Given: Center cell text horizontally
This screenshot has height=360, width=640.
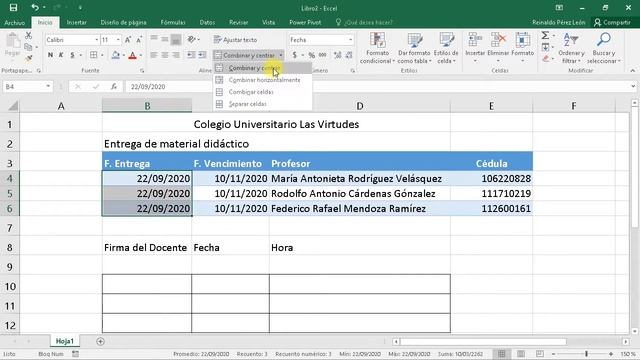Looking at the screenshot, I should pyautogui.click(x=165, y=55).
